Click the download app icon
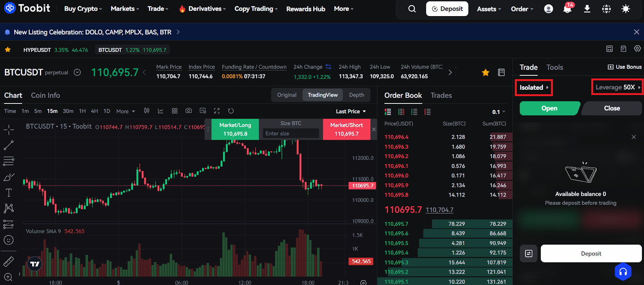The image size is (644, 285). pos(587,9)
